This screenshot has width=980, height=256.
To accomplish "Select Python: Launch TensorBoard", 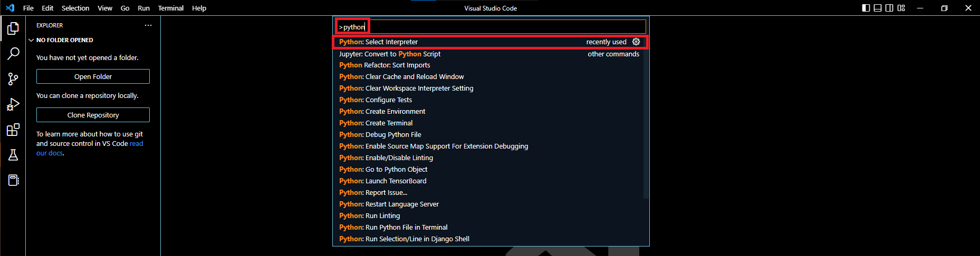I will 488,181.
